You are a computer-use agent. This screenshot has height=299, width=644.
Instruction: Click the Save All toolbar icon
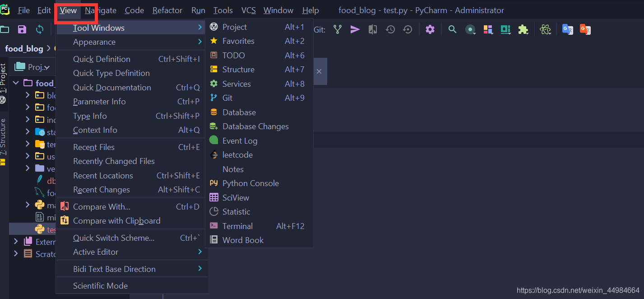(x=22, y=30)
